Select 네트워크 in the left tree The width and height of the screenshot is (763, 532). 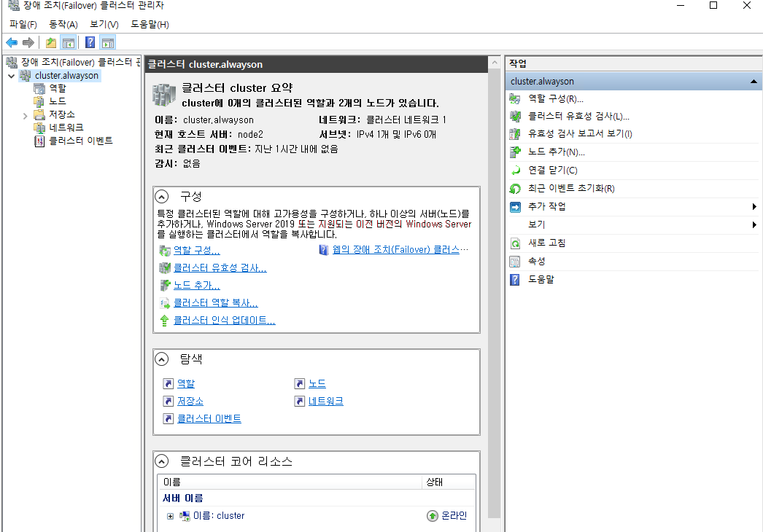coord(66,128)
